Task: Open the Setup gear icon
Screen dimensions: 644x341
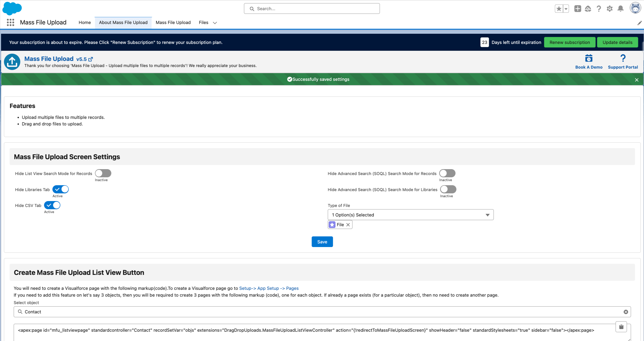Action: 610,9
